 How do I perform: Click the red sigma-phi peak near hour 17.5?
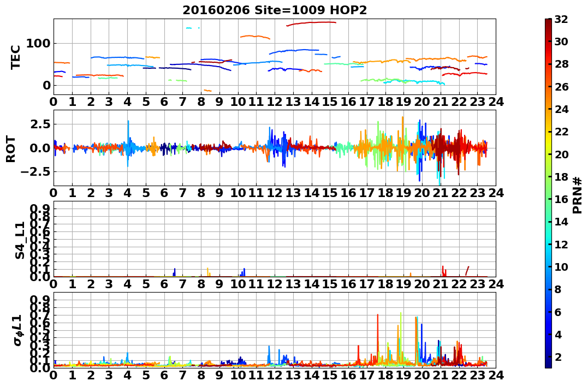coord(378,337)
